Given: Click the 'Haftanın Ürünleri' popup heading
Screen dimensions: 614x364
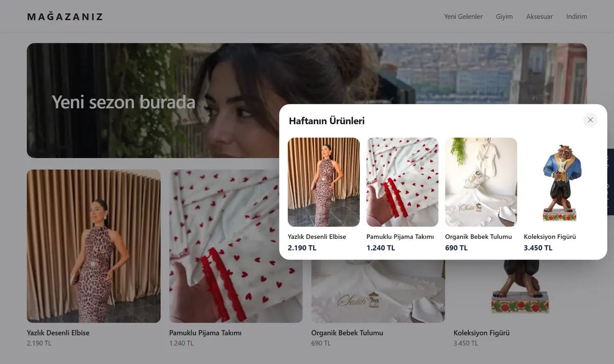Looking at the screenshot, I should [327, 121].
